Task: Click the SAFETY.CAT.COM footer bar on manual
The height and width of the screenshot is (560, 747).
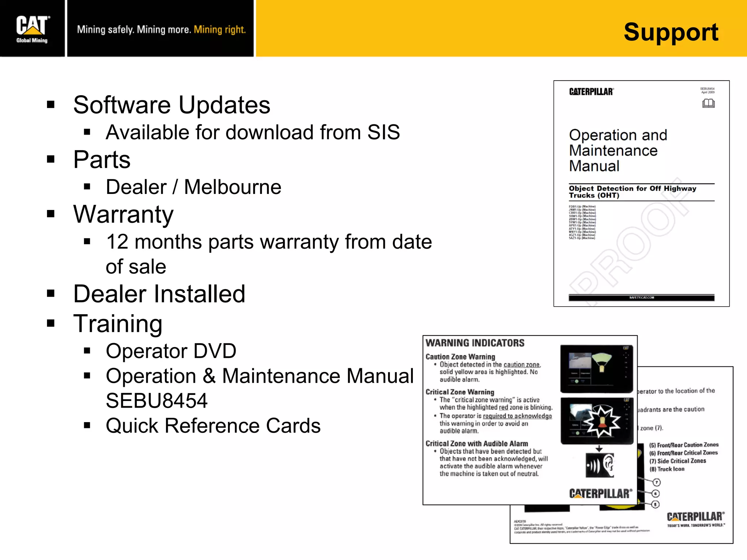Action: point(641,298)
